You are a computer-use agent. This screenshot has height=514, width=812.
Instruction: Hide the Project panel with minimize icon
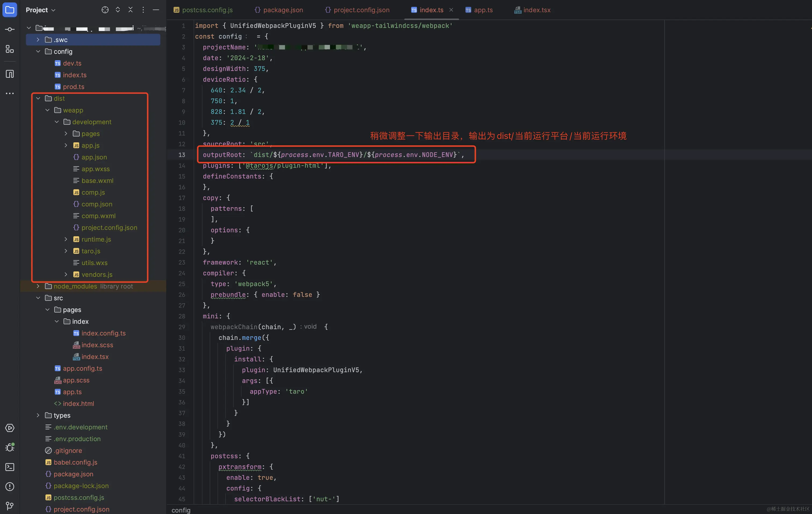pos(156,10)
